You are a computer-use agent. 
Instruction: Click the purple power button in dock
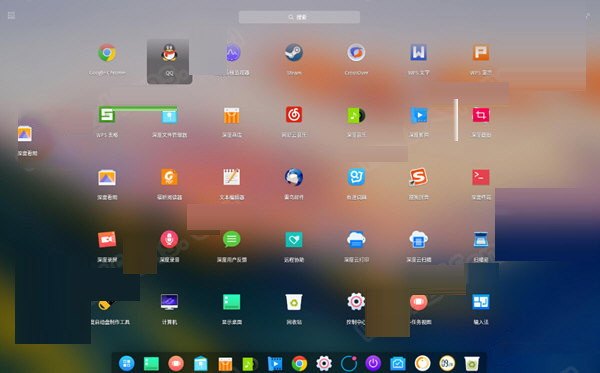pyautogui.click(x=373, y=363)
